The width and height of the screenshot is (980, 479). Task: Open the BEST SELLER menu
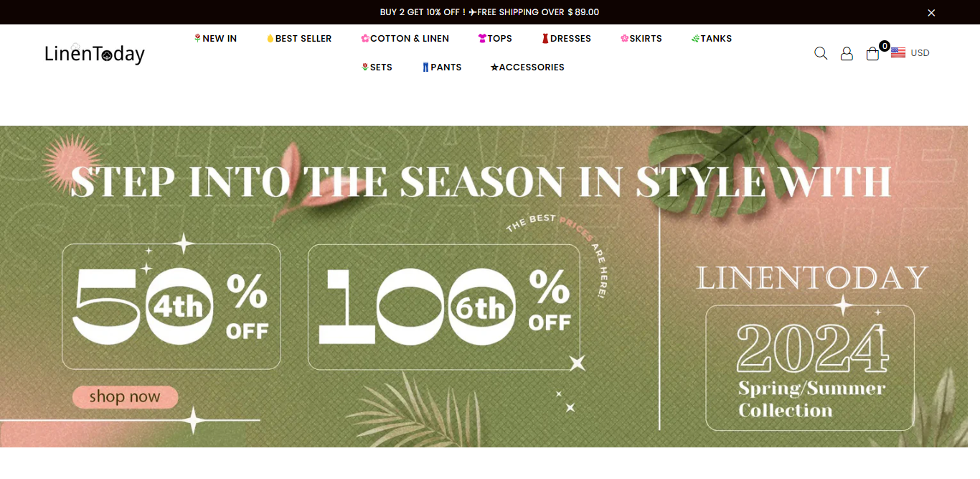pos(299,39)
